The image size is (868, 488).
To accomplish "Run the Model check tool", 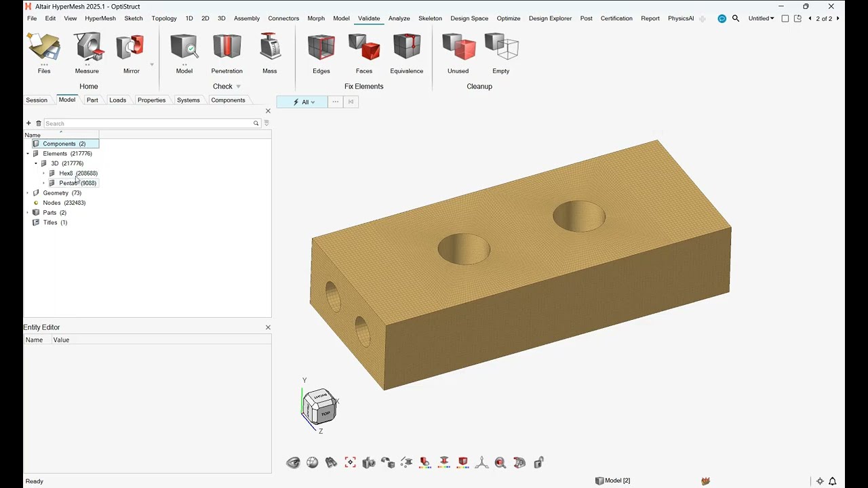I will tap(184, 54).
